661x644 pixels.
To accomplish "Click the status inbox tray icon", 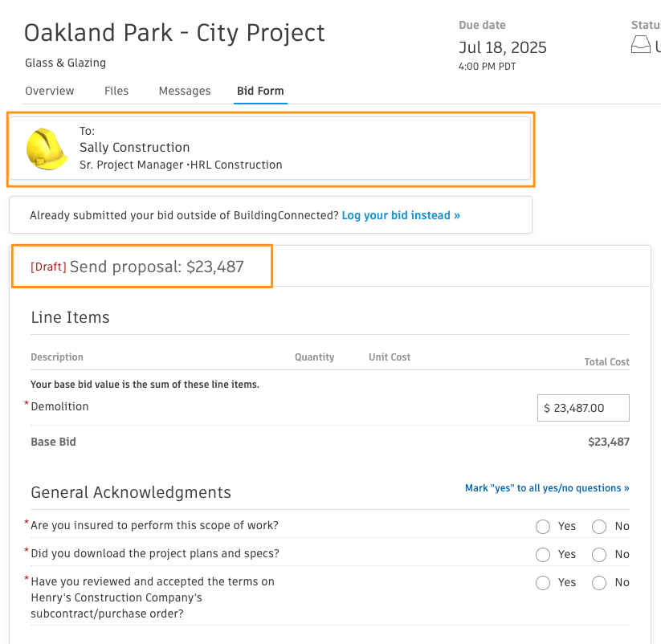I will point(640,44).
